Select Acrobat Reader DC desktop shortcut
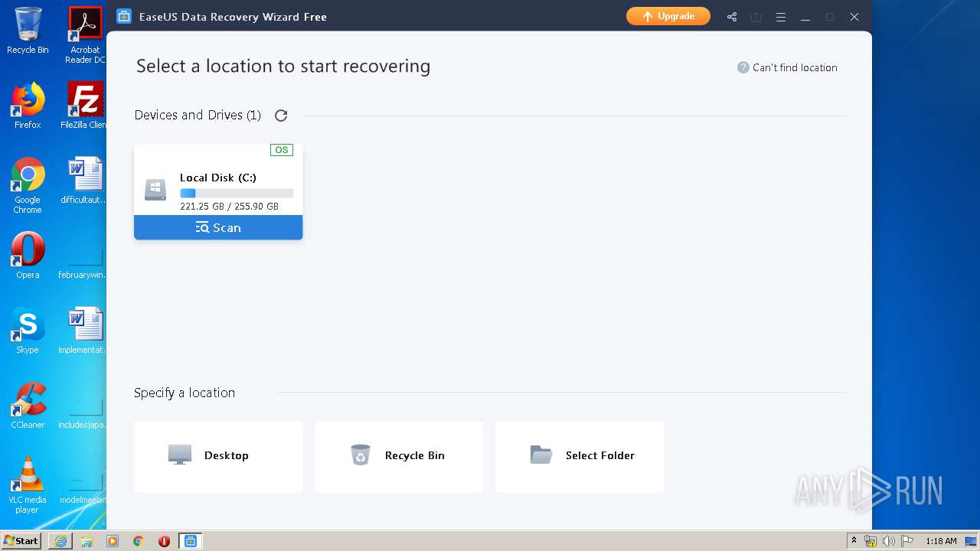This screenshot has height=551, width=980. tap(85, 35)
